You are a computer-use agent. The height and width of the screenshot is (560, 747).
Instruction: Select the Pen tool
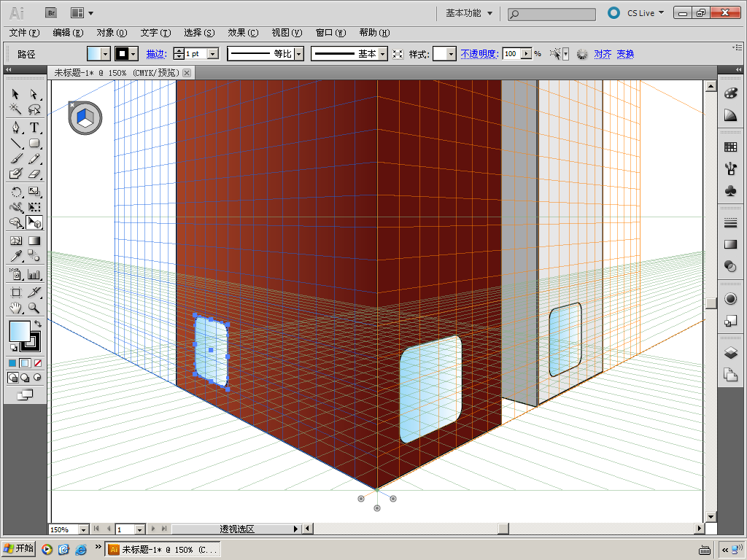coord(15,128)
